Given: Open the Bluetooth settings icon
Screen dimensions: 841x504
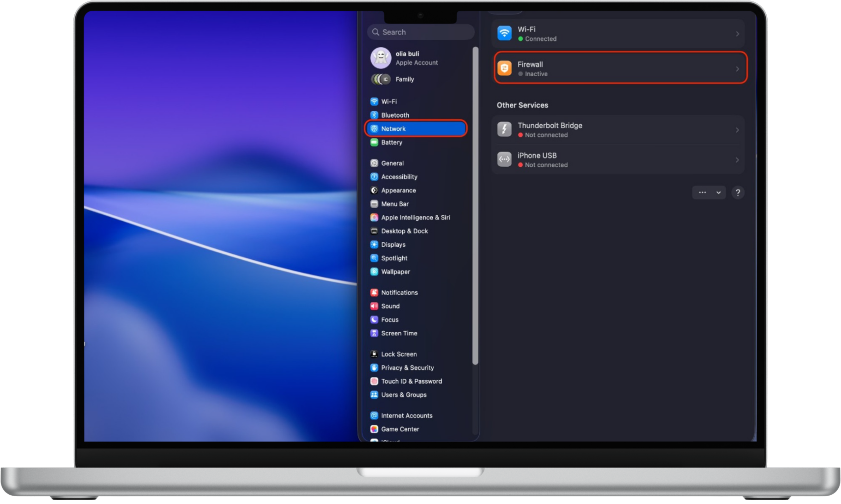Looking at the screenshot, I should [x=374, y=115].
